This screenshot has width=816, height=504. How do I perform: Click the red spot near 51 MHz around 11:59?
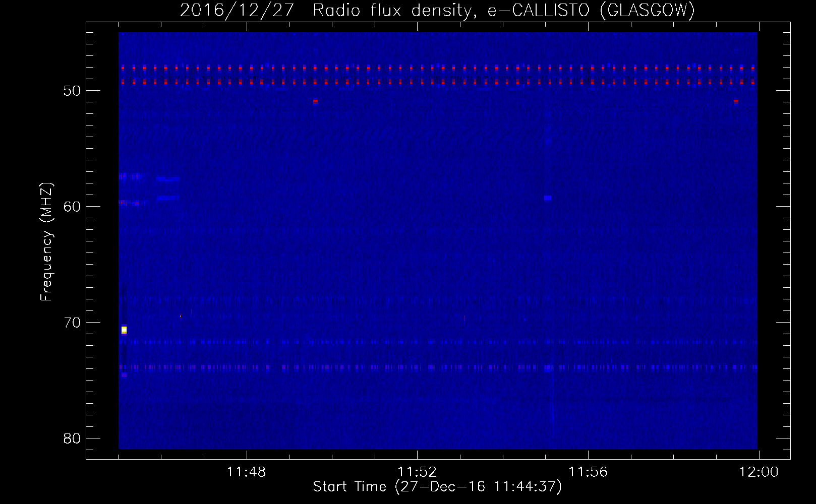pos(736,101)
